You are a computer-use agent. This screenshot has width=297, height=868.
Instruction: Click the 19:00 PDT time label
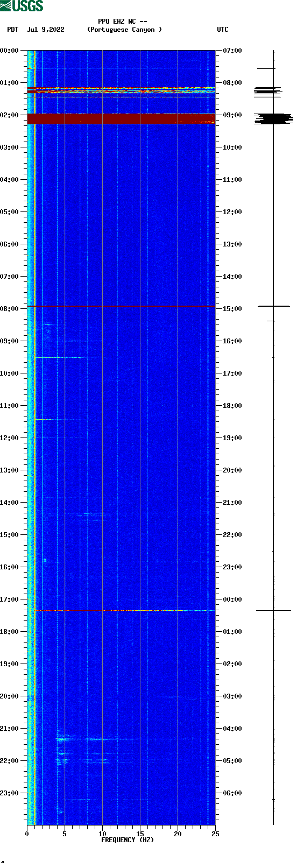click(10, 664)
